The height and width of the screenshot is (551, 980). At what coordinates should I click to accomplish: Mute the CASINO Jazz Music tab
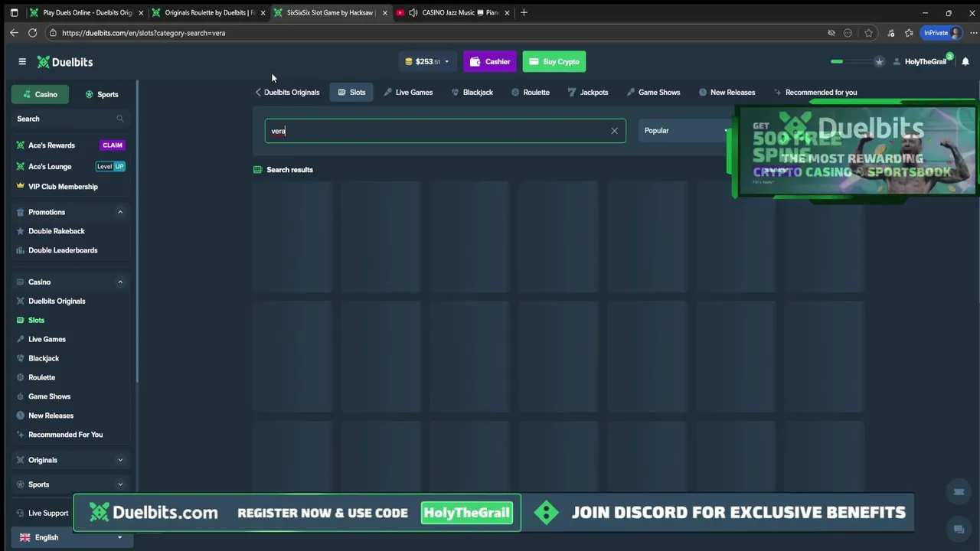pyautogui.click(x=413, y=13)
